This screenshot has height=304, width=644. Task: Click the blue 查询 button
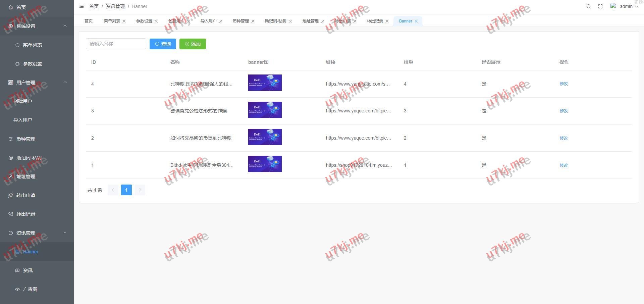tap(163, 44)
